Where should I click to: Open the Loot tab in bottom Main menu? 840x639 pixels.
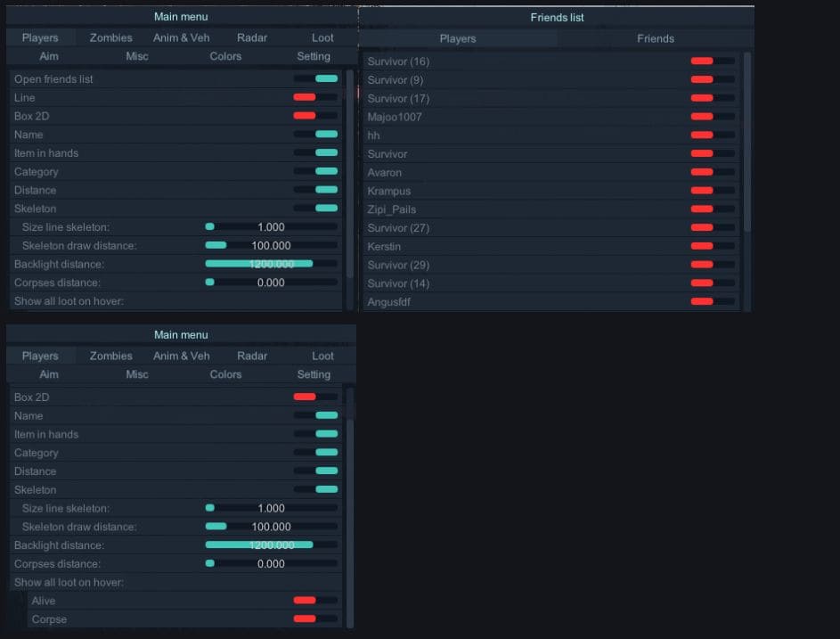click(x=322, y=356)
